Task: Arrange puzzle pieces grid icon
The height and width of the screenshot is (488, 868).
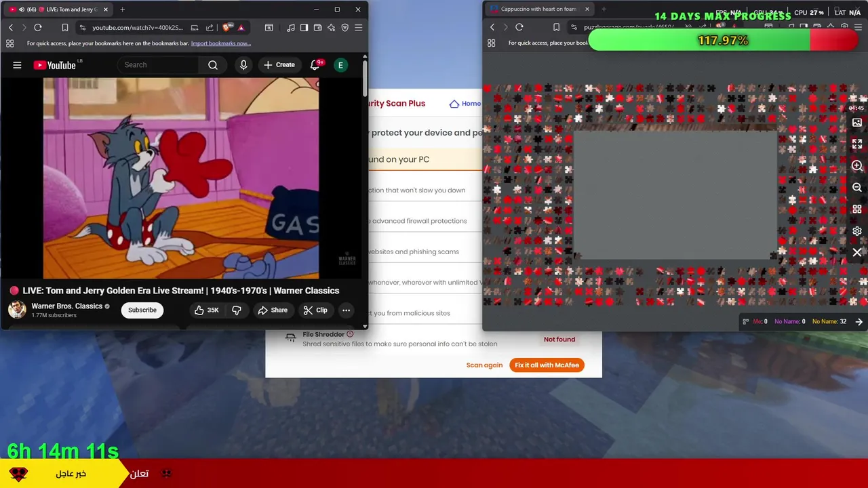Action: (857, 209)
